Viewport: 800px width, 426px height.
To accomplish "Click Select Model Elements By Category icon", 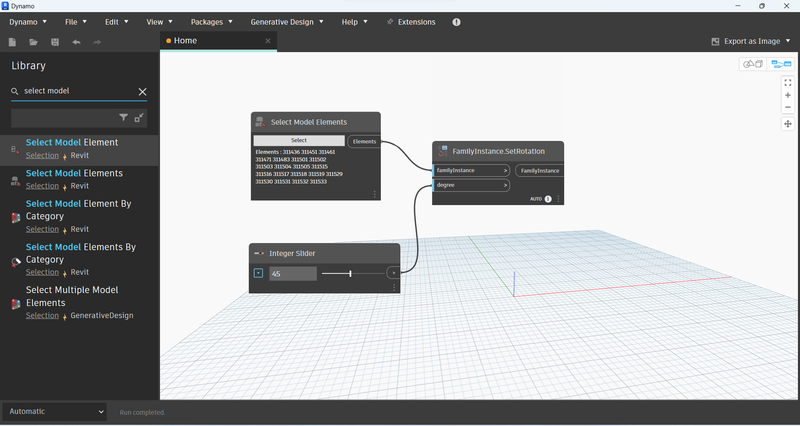I will coord(16,262).
